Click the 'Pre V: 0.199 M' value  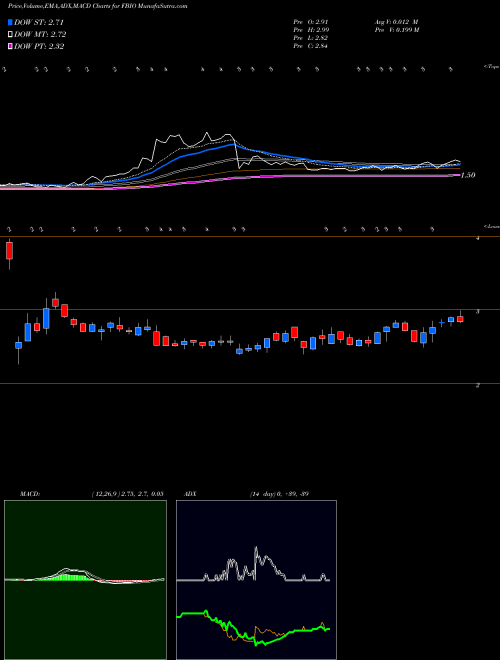(396, 30)
